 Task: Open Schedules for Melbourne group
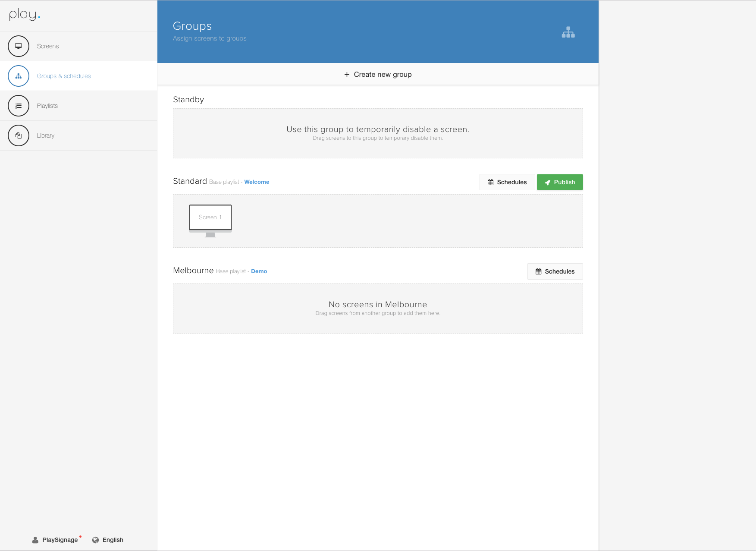point(555,271)
